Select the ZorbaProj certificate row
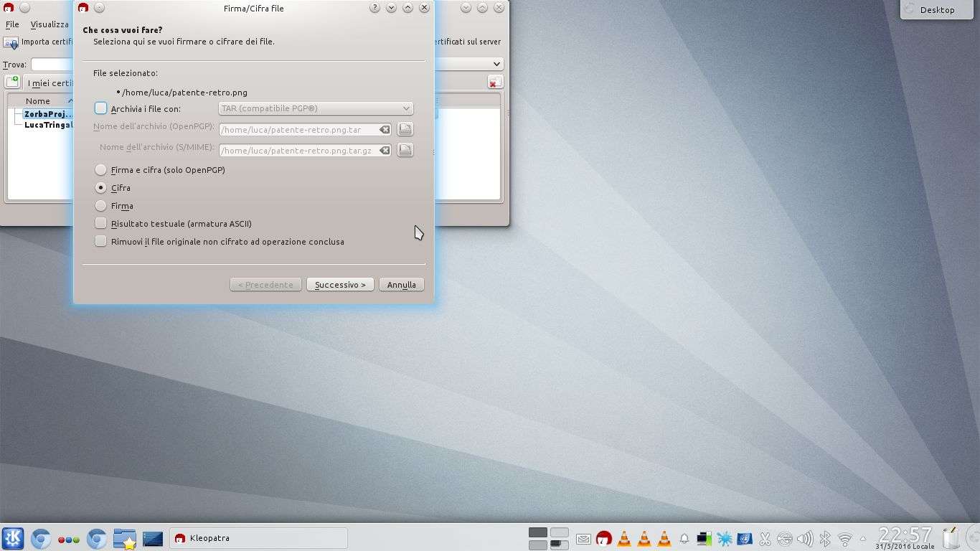The image size is (980, 551). (47, 114)
